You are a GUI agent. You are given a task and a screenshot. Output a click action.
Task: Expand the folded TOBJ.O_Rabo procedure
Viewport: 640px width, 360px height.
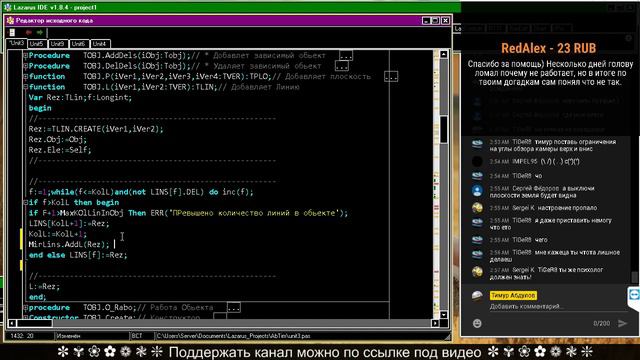[x=26, y=307]
